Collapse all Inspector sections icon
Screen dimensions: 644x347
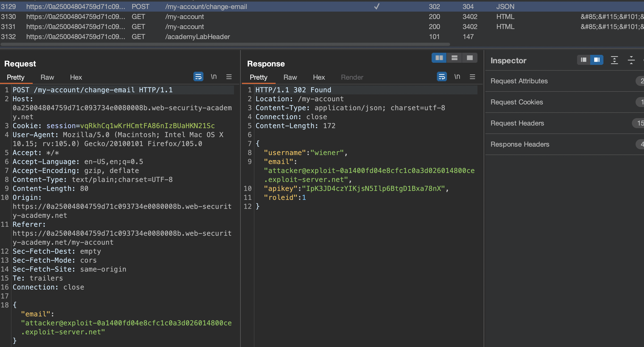(x=631, y=60)
